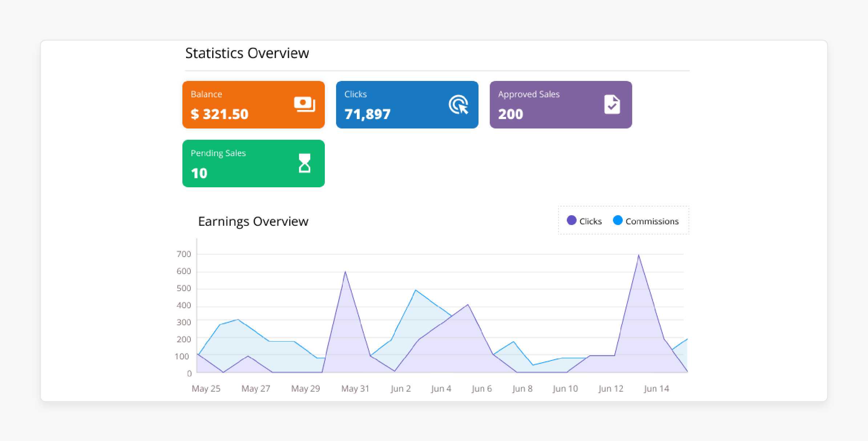Click the Clicks count 71,897

click(x=367, y=114)
